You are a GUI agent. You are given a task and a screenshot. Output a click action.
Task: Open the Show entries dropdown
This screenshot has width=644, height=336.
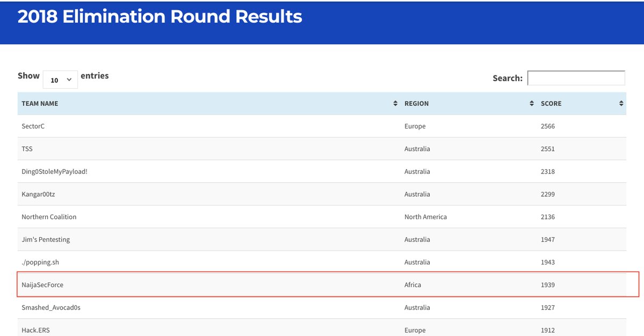pos(60,80)
